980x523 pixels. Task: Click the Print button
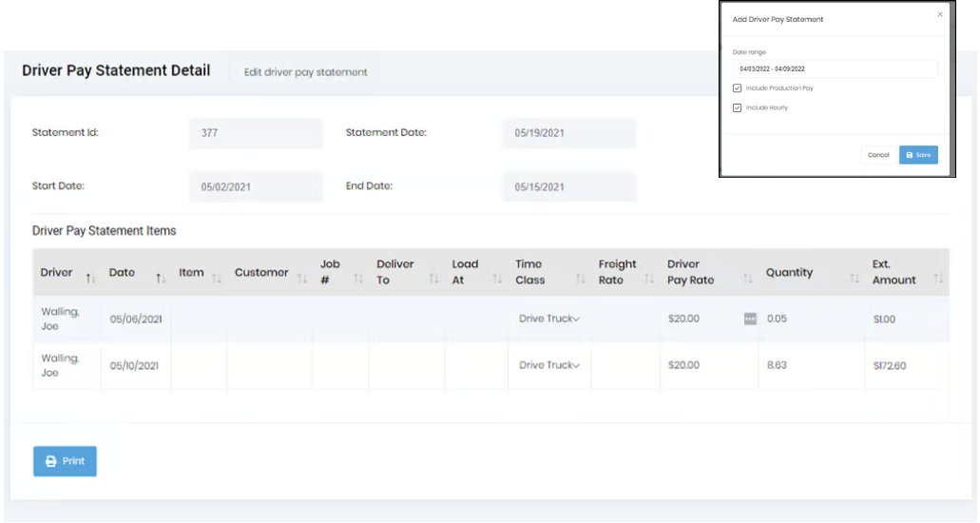pos(65,461)
